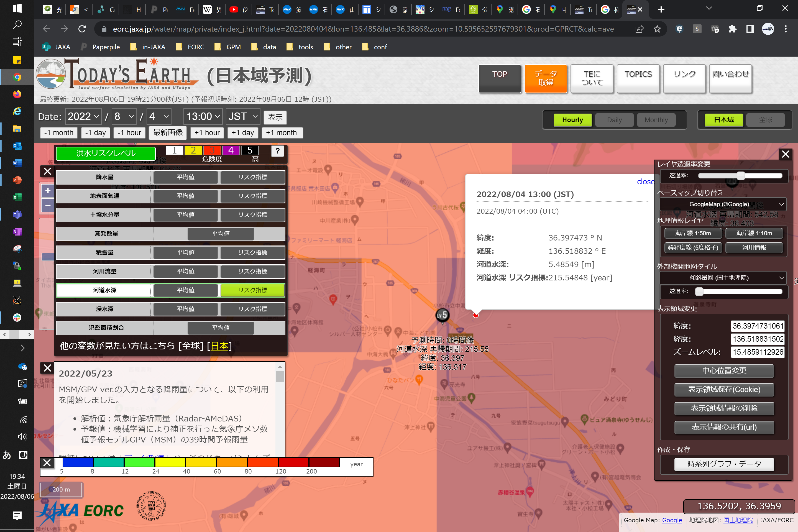Expand the browser tab search chevron
This screenshot has height=532, width=798.
(x=709, y=9)
